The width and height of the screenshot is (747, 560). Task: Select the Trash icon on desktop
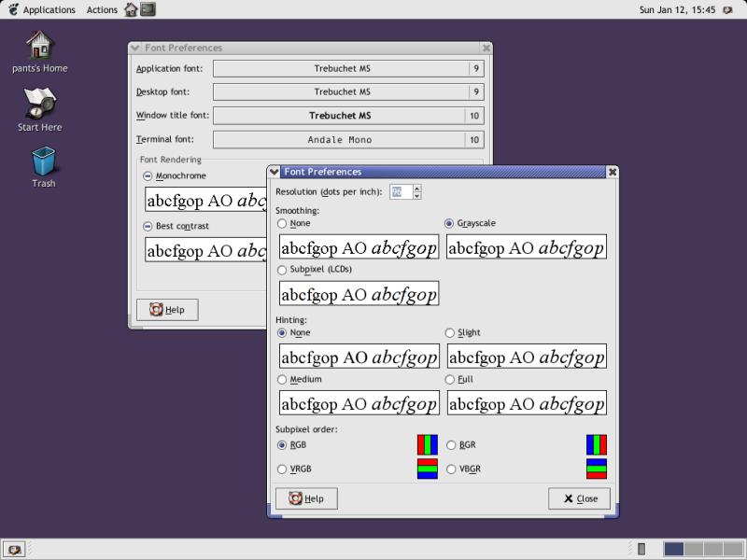[x=43, y=161]
